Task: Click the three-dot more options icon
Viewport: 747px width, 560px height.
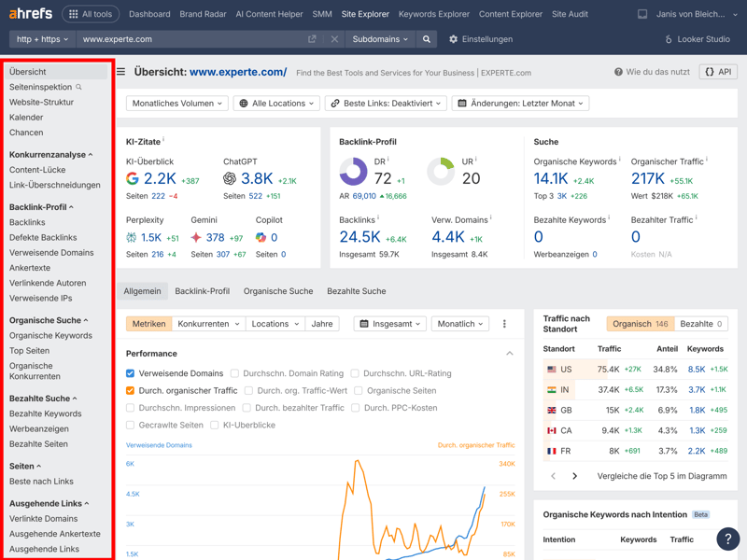Action: [x=504, y=324]
